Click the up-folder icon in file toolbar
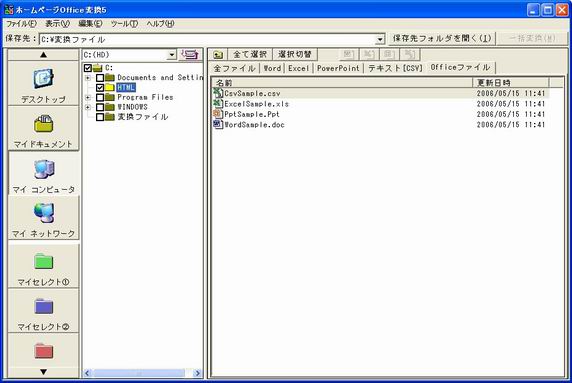Viewport: 572px width, 383px height. pos(218,55)
